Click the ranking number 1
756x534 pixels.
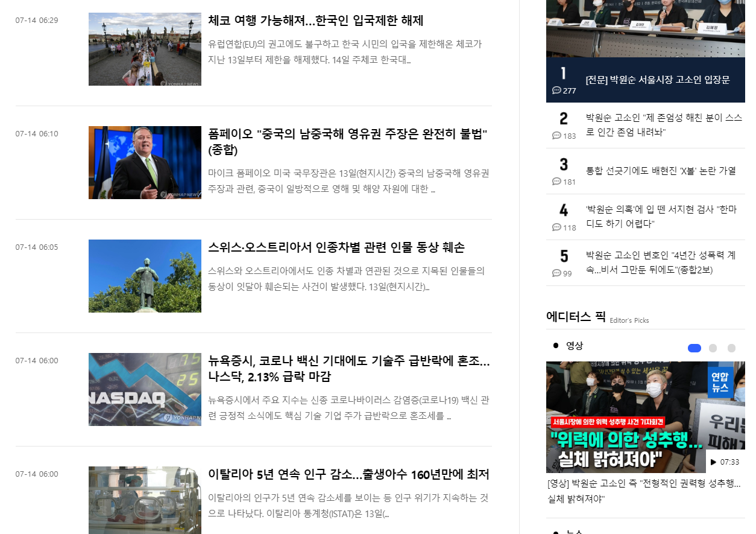[563, 74]
